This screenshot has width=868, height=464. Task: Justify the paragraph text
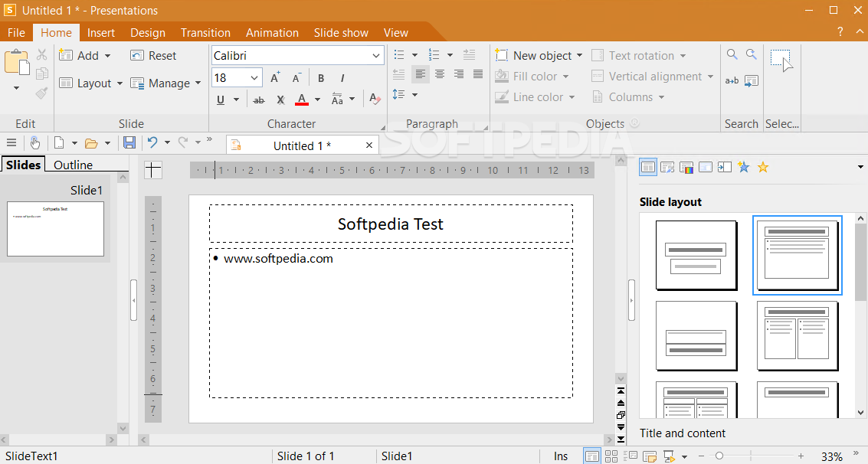point(478,74)
